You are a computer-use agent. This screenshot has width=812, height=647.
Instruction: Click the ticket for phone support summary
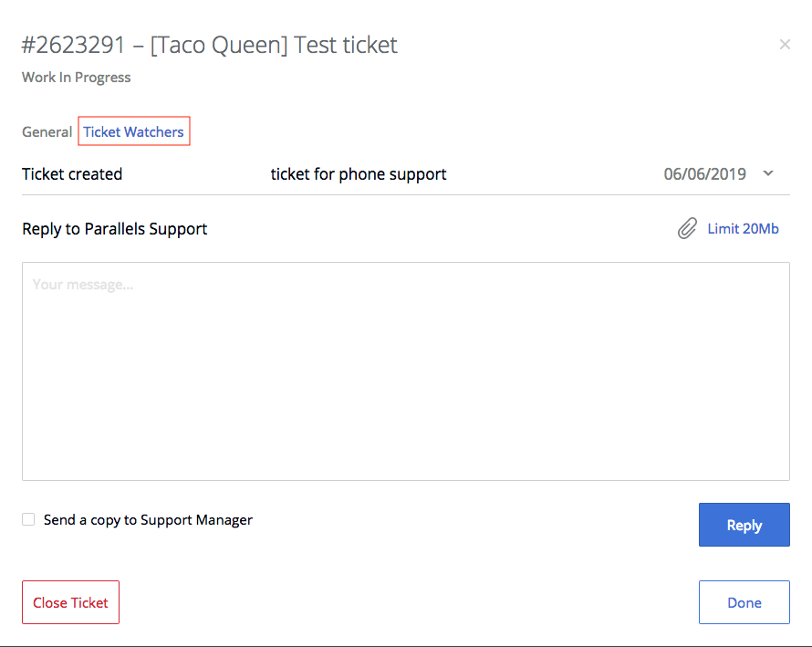pos(359,174)
